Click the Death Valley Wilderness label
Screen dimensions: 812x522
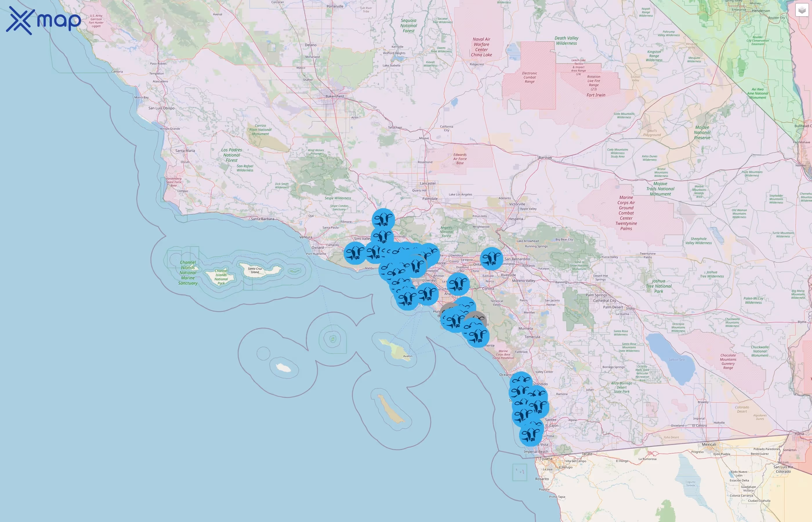coord(566,41)
